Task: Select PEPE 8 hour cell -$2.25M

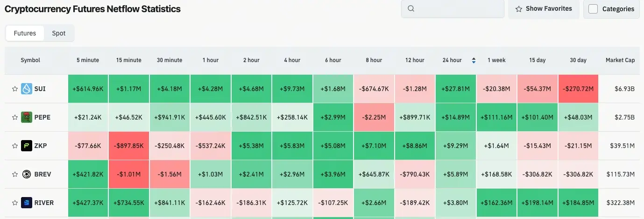Action: coord(374,117)
